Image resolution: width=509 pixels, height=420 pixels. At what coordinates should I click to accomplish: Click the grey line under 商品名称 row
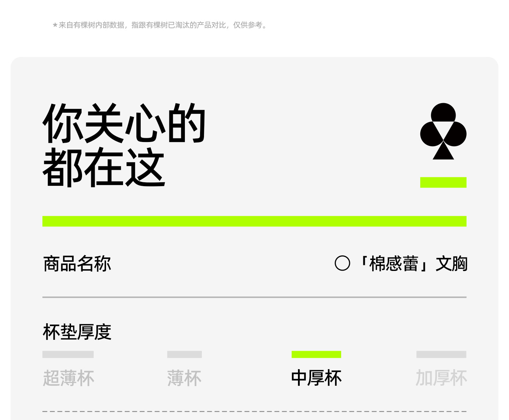(x=255, y=297)
